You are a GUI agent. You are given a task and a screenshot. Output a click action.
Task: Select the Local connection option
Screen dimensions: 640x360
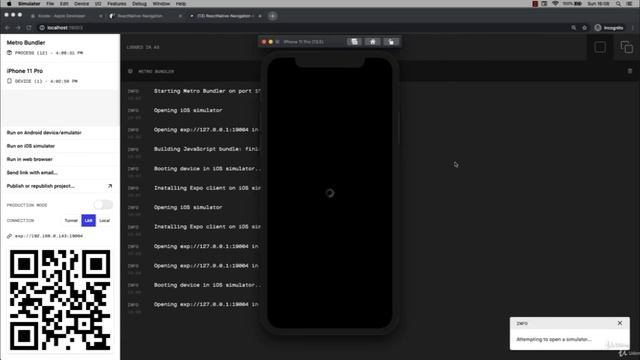pos(105,220)
